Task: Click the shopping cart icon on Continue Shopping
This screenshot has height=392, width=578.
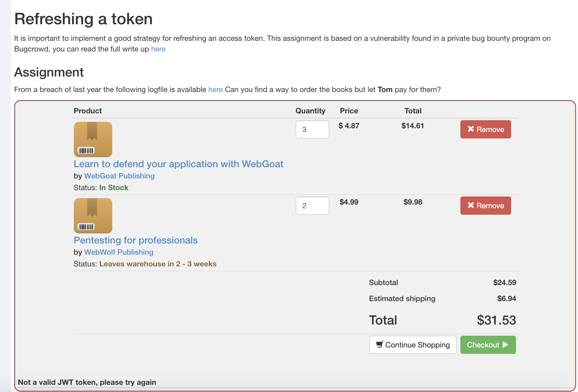Action: point(379,344)
